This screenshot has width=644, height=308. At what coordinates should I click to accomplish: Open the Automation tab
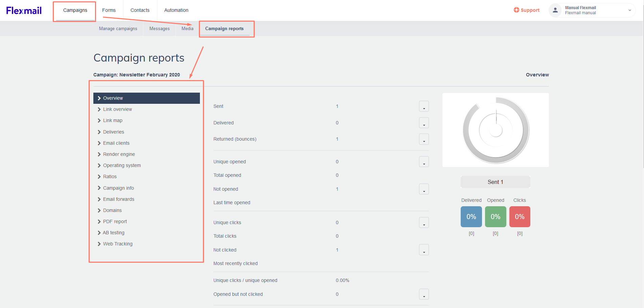pyautogui.click(x=176, y=10)
